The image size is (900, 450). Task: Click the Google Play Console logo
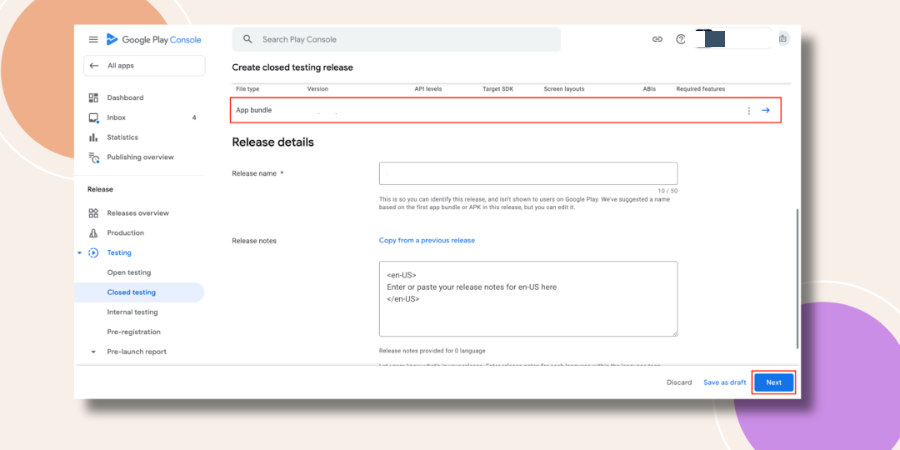(x=154, y=40)
